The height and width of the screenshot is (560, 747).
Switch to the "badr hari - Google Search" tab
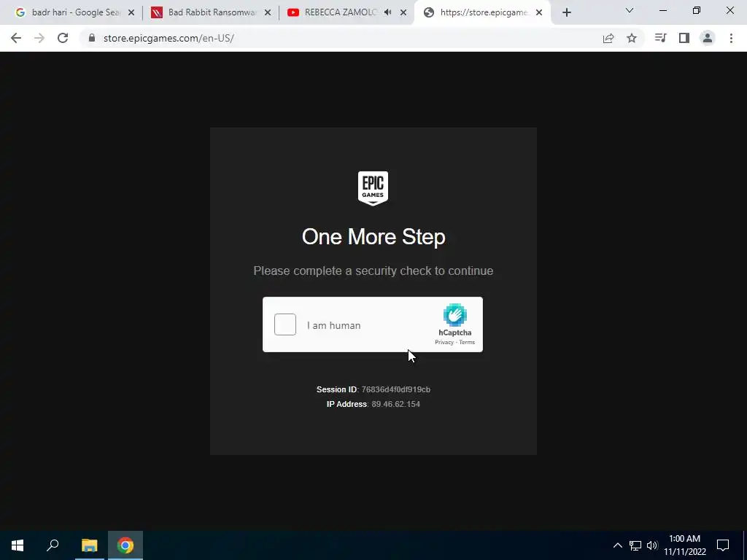tap(75, 12)
